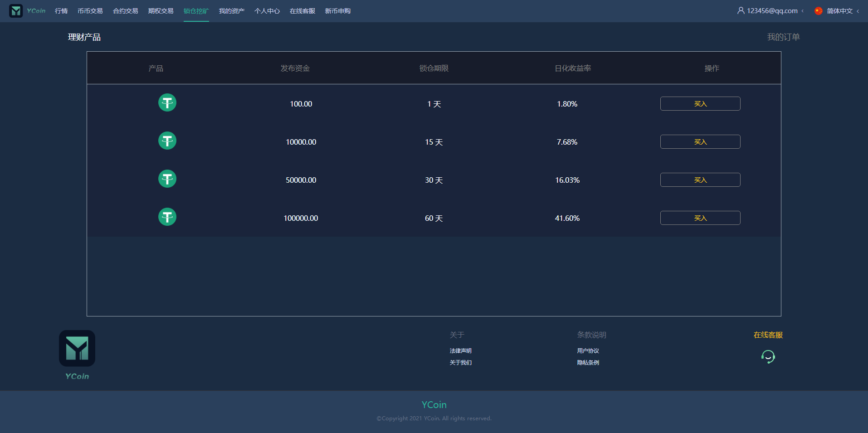Click the user profile icon beside email
This screenshot has height=433, width=868.
[x=741, y=11]
